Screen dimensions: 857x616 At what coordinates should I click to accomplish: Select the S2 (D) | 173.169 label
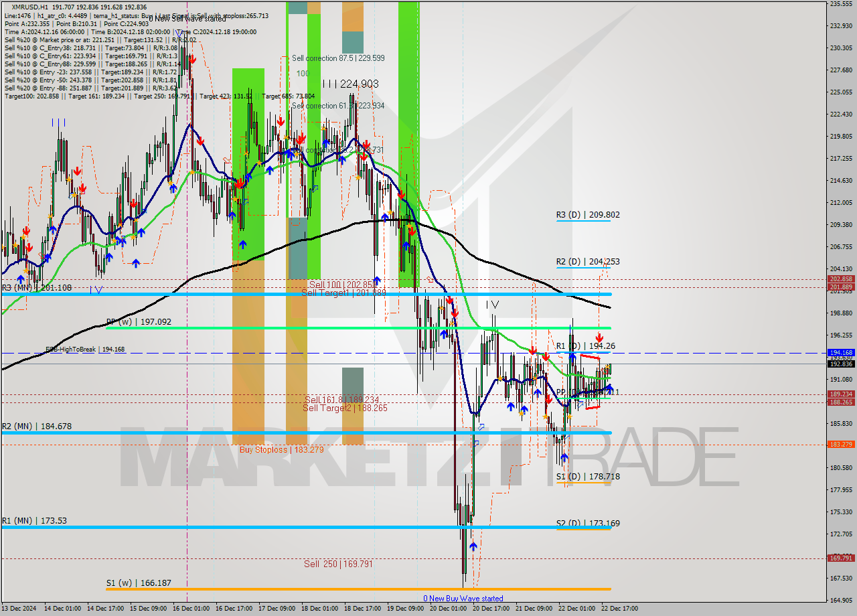click(x=588, y=524)
